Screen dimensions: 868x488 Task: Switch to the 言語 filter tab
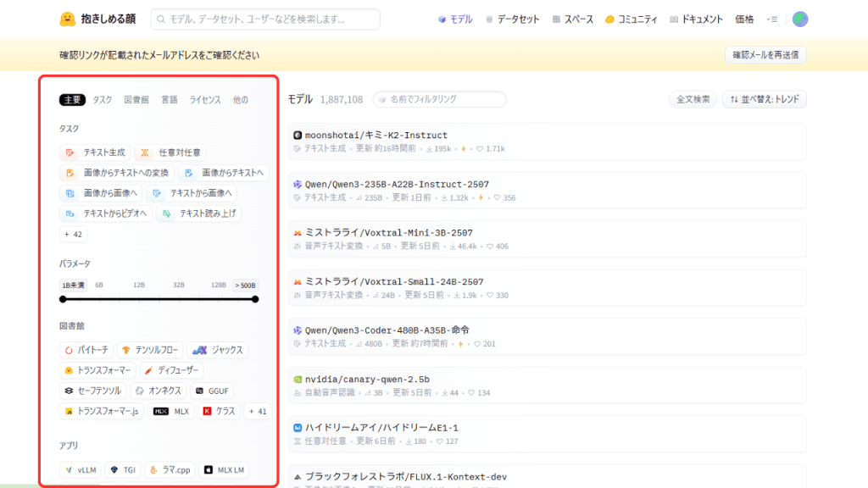click(x=170, y=100)
